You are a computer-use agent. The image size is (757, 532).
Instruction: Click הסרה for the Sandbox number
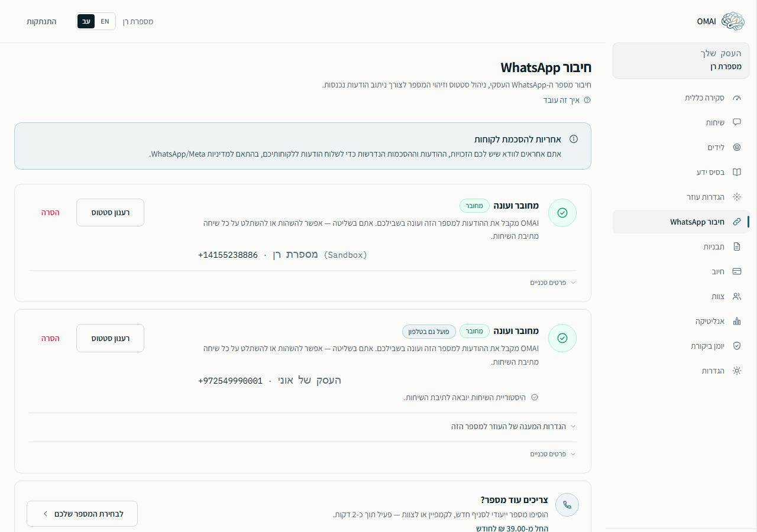pyautogui.click(x=50, y=213)
